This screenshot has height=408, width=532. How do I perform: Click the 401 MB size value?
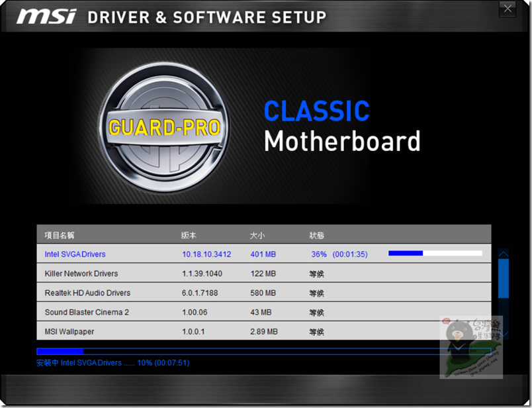[x=263, y=254]
